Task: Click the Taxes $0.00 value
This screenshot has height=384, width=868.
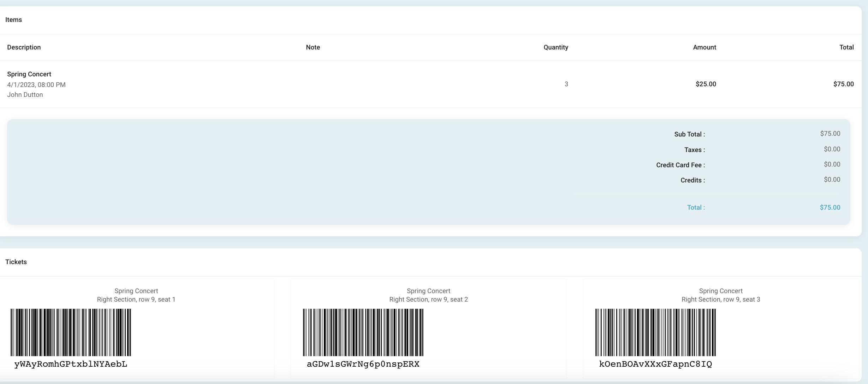Action: 832,149
